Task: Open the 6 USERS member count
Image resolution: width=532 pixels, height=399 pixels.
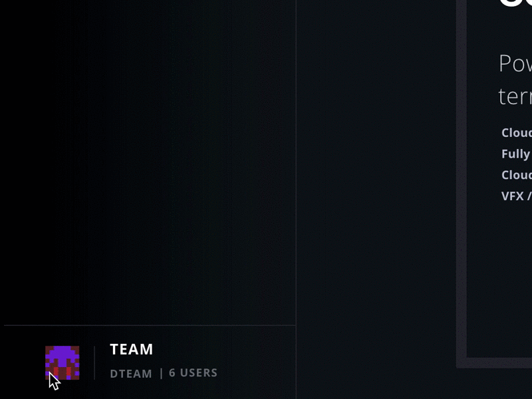Action: coord(193,373)
